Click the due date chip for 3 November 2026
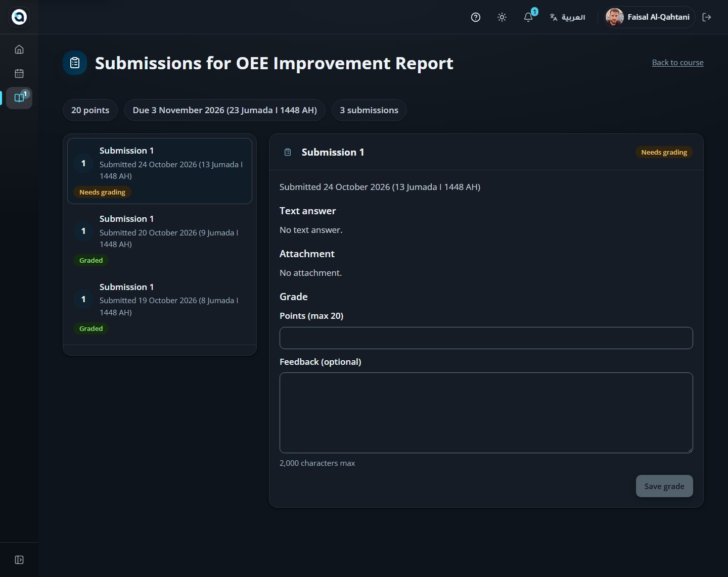 [x=225, y=110]
